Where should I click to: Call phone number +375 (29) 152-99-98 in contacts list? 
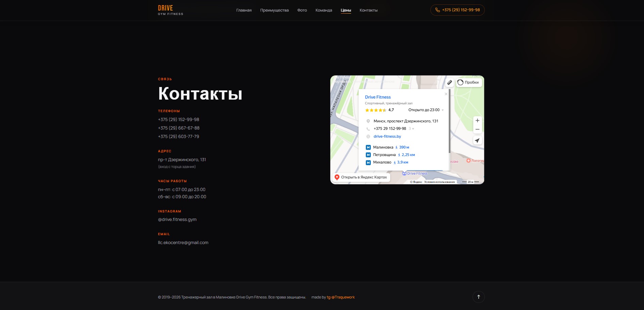(179, 120)
